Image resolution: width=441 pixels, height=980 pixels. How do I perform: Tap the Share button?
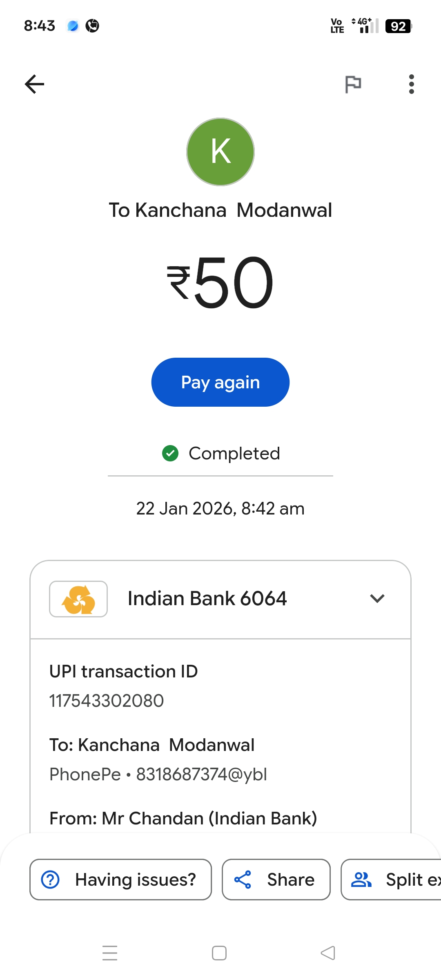(x=276, y=880)
